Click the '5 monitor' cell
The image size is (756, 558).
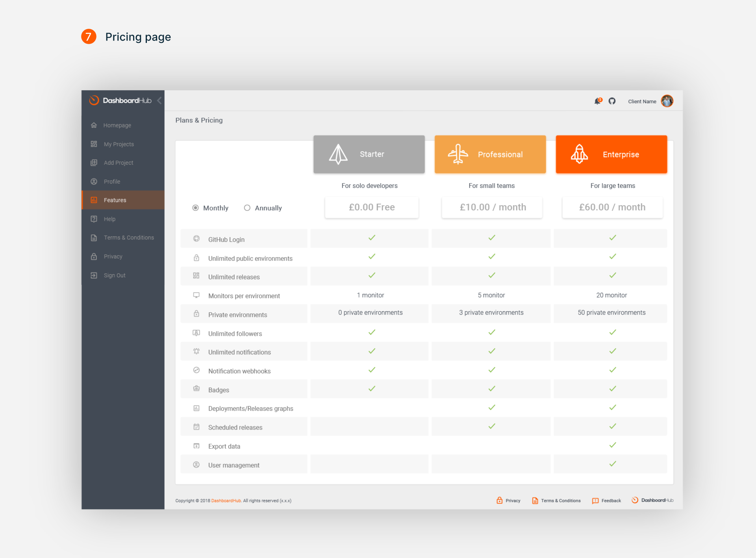491,295
